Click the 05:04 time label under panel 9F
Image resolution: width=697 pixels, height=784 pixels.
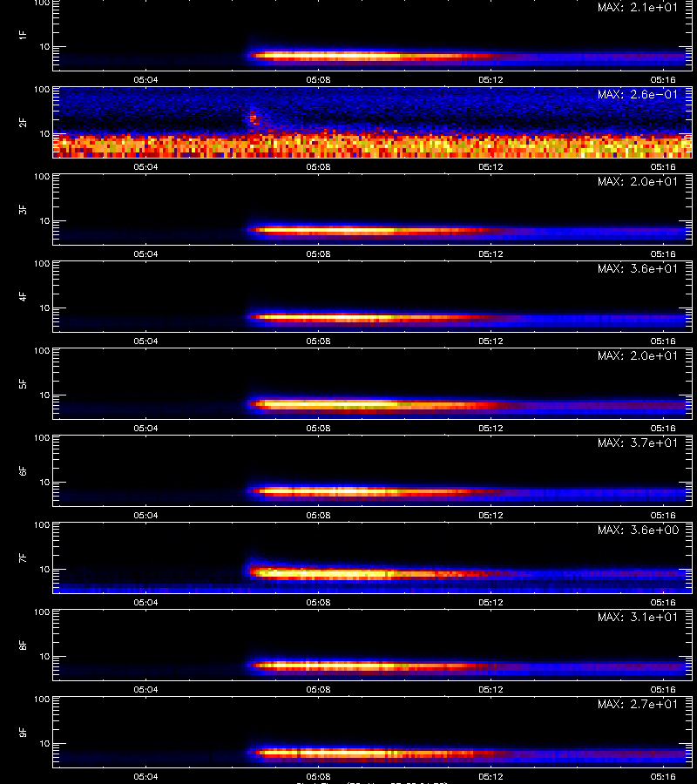(x=145, y=776)
